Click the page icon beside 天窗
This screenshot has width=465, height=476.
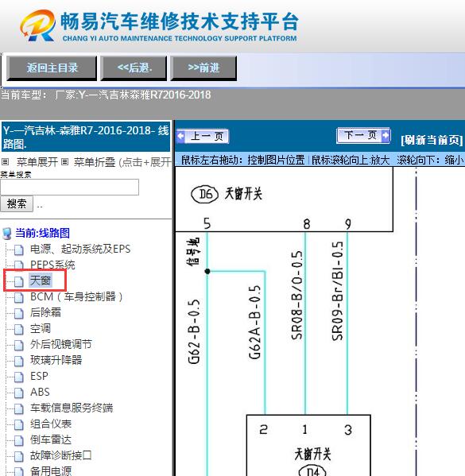(19, 281)
